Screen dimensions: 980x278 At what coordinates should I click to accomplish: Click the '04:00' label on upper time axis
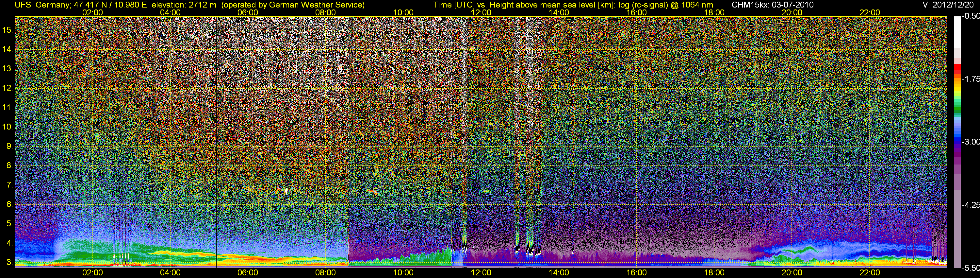pos(170,12)
